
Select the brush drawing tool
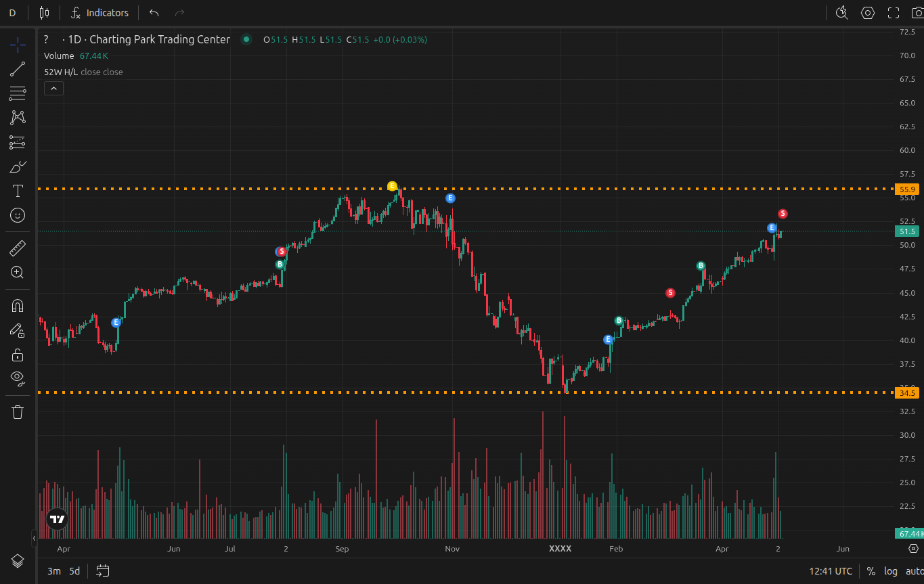click(18, 166)
